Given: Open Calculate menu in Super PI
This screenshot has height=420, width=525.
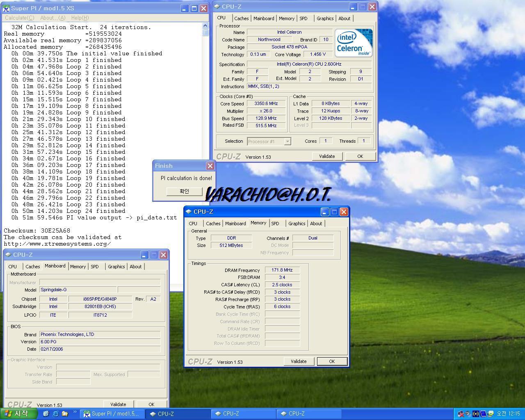Looking at the screenshot, I should (19, 18).
